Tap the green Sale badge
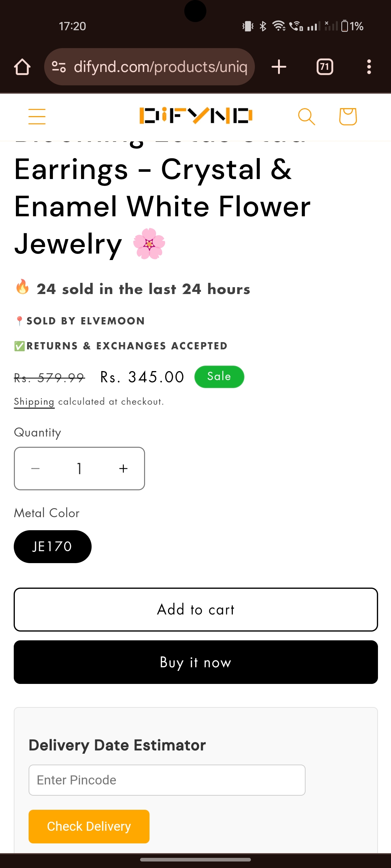 219,377
